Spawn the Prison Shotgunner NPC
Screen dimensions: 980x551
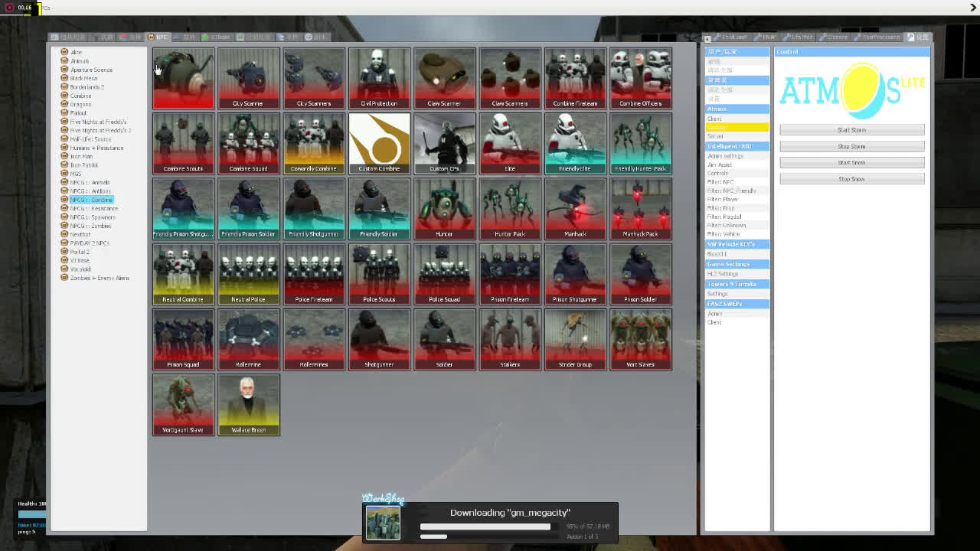click(575, 274)
